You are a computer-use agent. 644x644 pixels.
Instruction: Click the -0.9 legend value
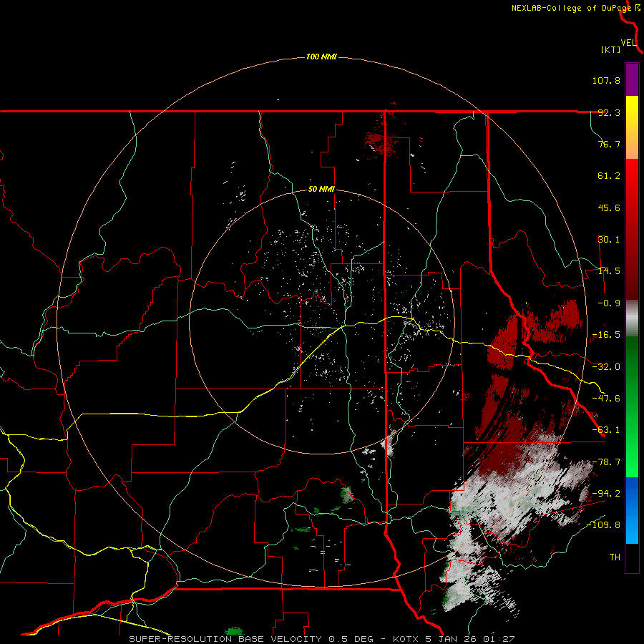609,303
